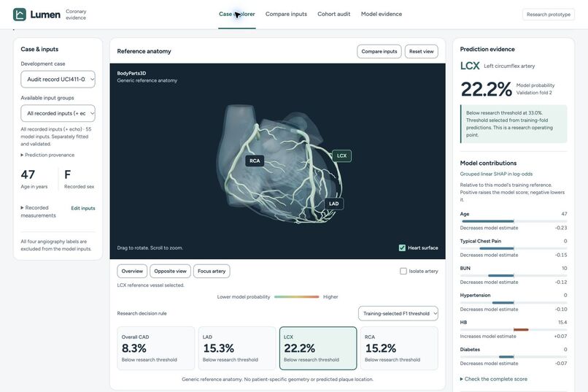Click the Hypertension contribution label

click(475, 295)
